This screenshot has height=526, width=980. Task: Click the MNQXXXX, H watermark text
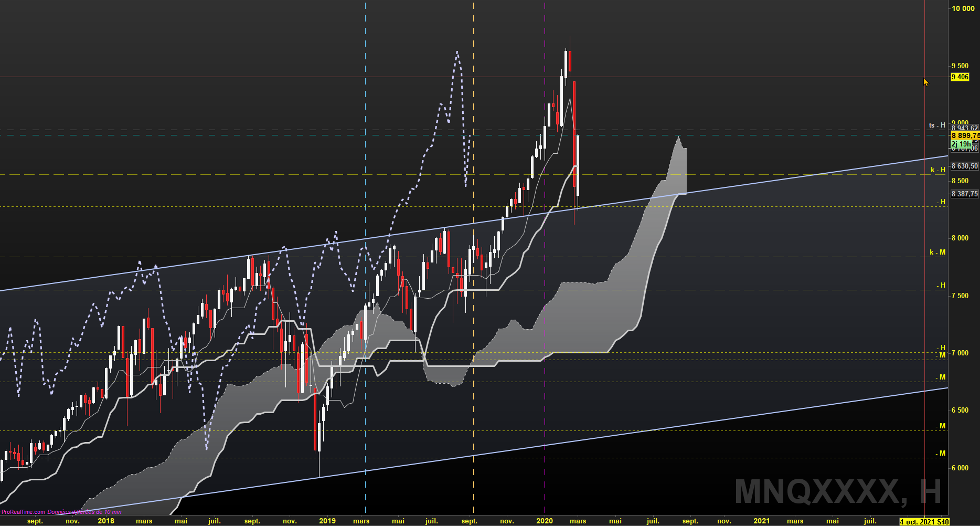tap(837, 491)
